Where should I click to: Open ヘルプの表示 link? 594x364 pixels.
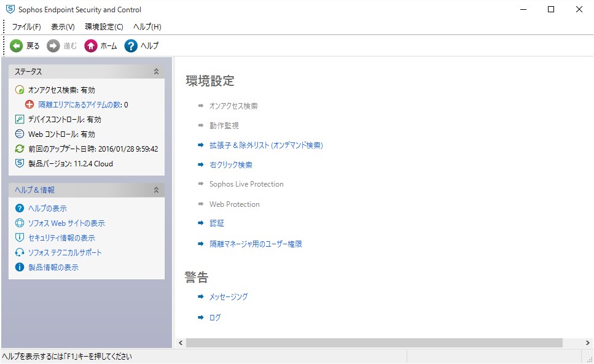47,209
